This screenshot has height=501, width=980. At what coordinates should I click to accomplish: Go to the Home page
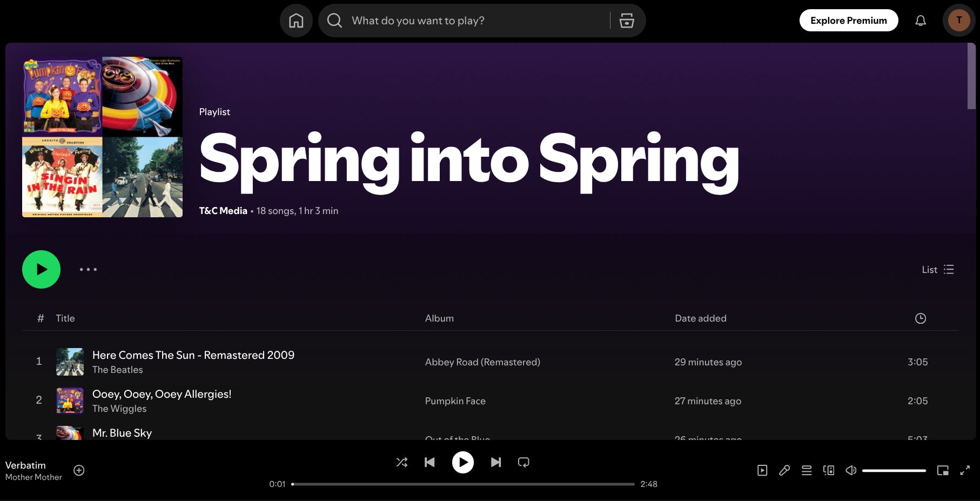click(296, 20)
